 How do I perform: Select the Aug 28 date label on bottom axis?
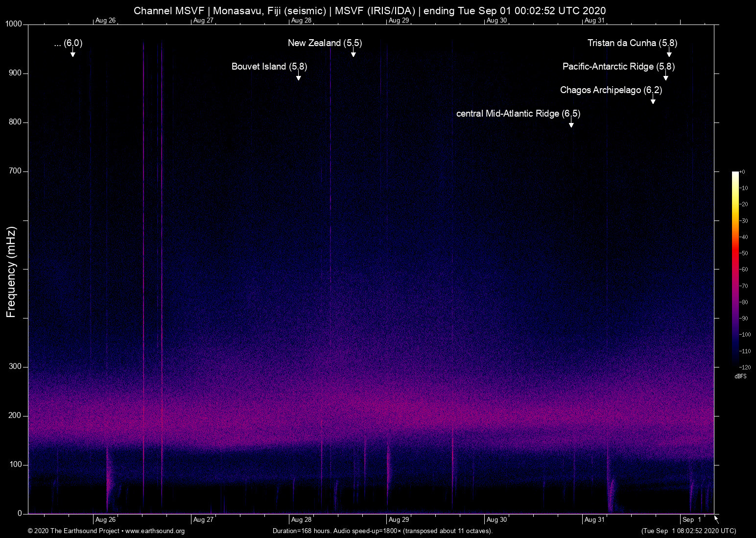point(302,519)
